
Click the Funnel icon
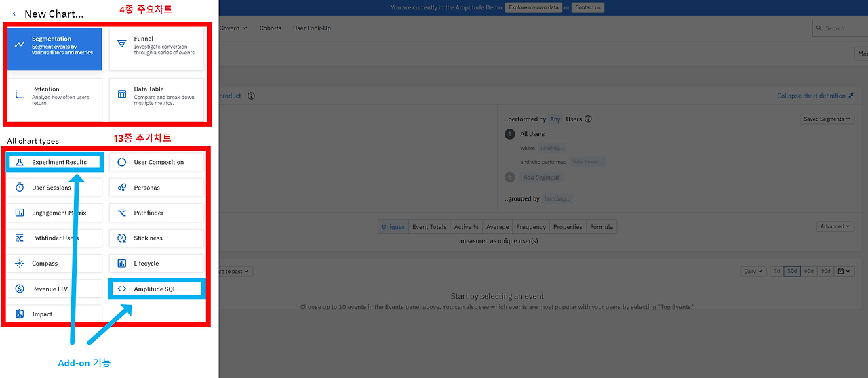(x=122, y=43)
